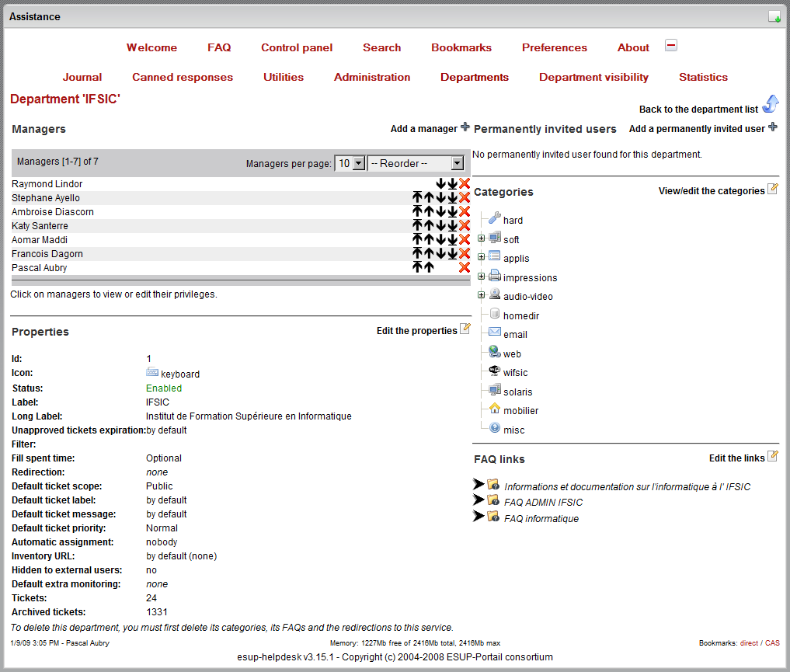This screenshot has width=790, height=672.
Task: Open the Reorder dropdown list
Action: tap(416, 163)
